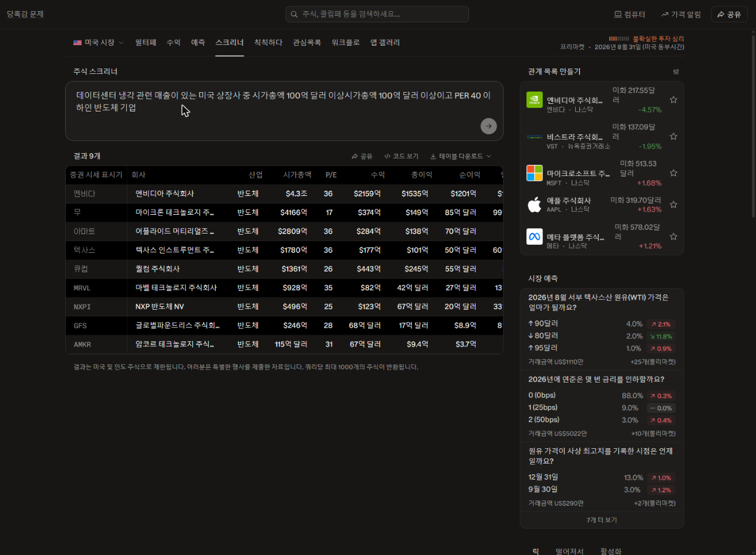Viewport: 756px width, 555px height.
Task: Open the 칙칙하다 tab
Action: [268, 43]
